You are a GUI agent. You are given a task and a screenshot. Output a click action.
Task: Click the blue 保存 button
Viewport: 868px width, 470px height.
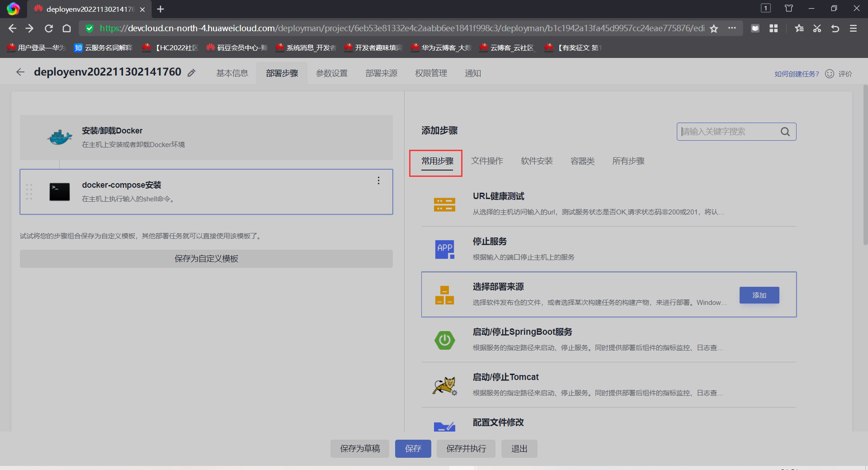pyautogui.click(x=413, y=449)
